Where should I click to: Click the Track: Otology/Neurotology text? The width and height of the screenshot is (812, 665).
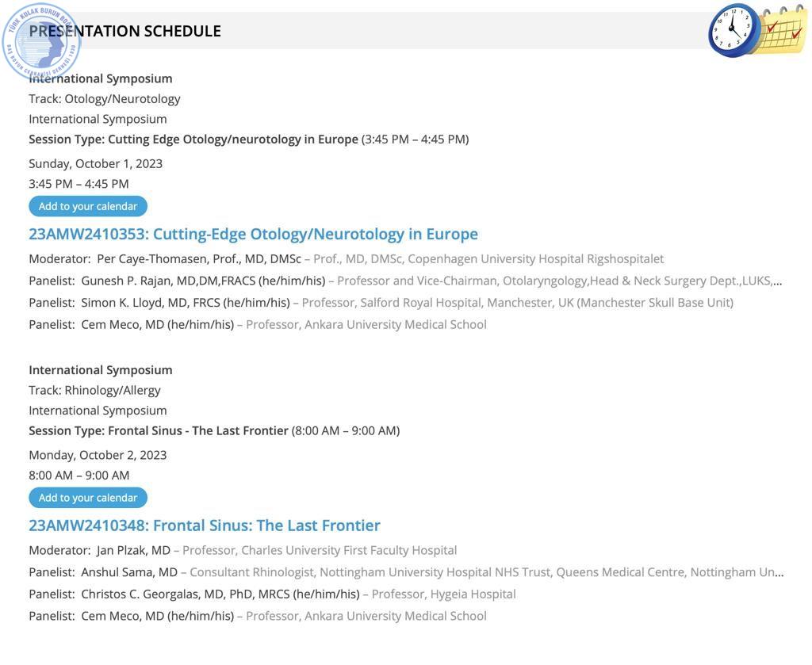(x=105, y=99)
